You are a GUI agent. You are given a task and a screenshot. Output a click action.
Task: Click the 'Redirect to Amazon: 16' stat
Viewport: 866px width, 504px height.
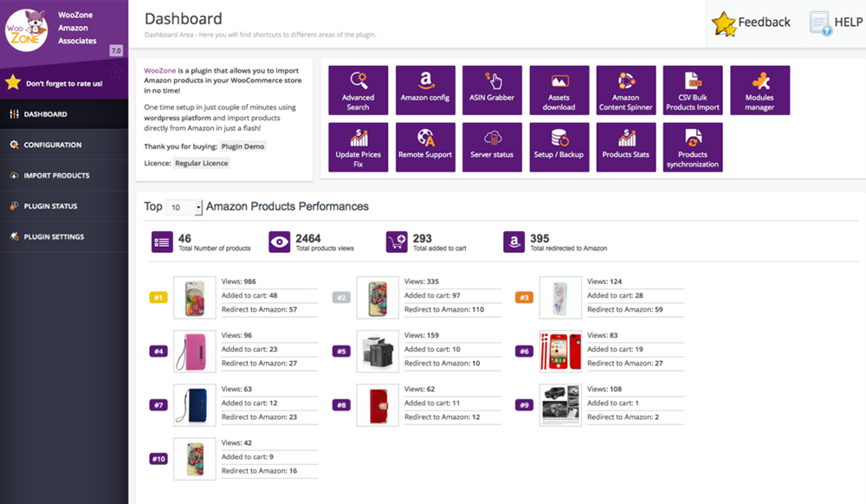click(259, 471)
